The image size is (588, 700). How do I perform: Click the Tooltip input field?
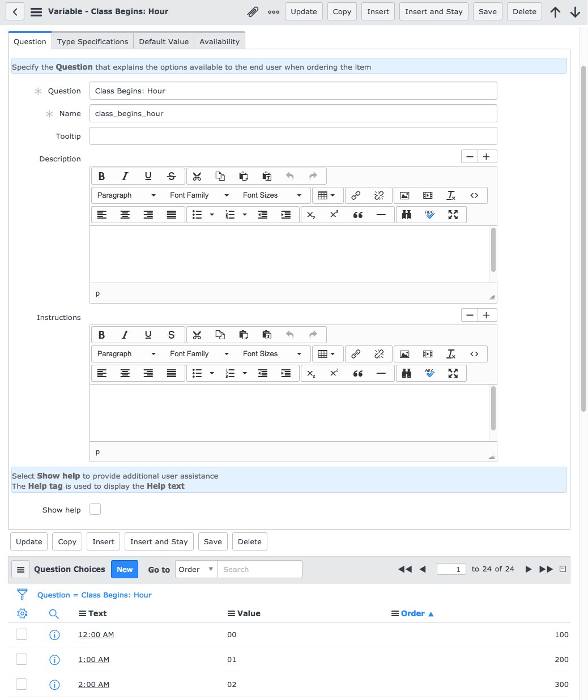[x=293, y=136]
